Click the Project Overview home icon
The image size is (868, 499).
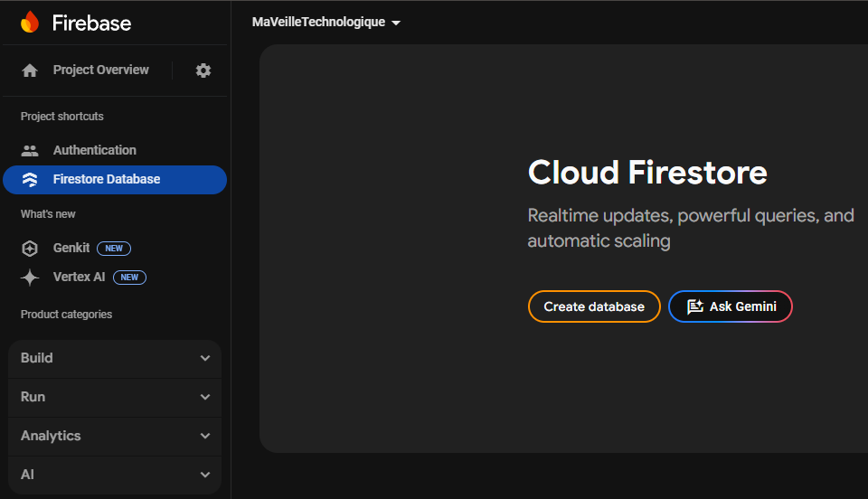click(x=30, y=71)
